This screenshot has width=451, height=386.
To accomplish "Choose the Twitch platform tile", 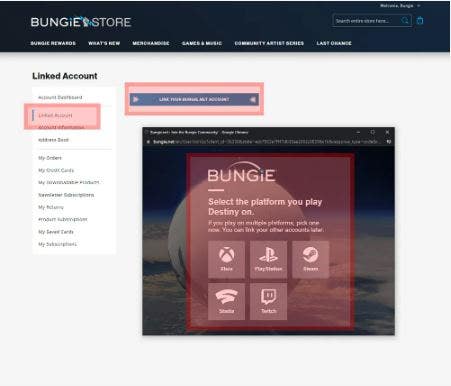I will click(268, 302).
